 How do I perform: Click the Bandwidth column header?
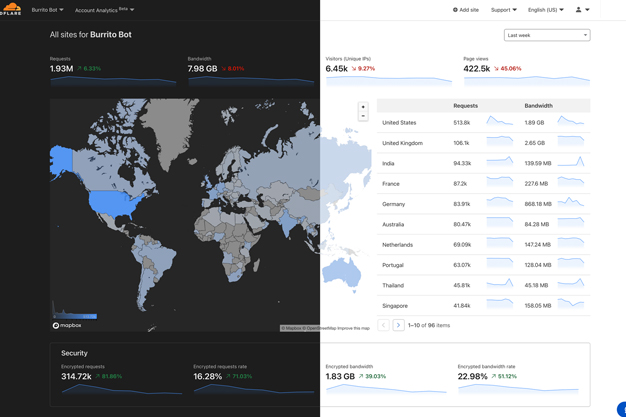coord(539,105)
